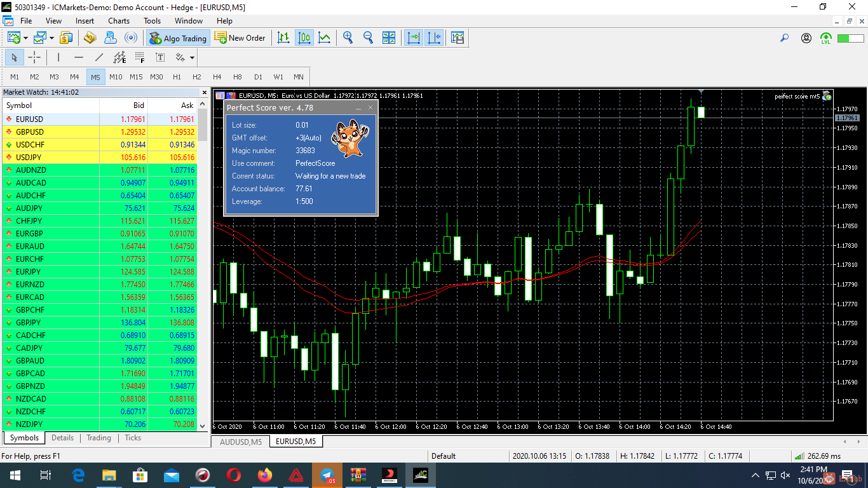Open the Tools menu
Viewport: 868px width, 488px height.
tap(153, 21)
